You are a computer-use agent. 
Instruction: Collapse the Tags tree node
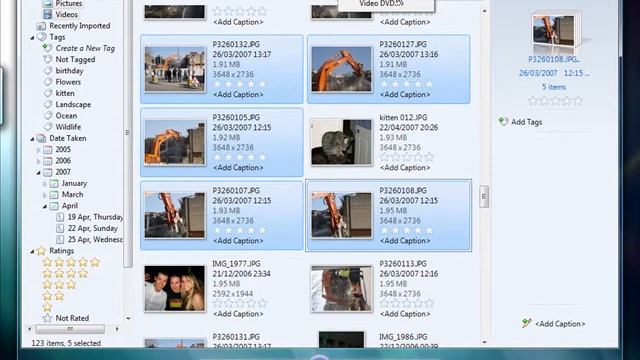pos(33,38)
